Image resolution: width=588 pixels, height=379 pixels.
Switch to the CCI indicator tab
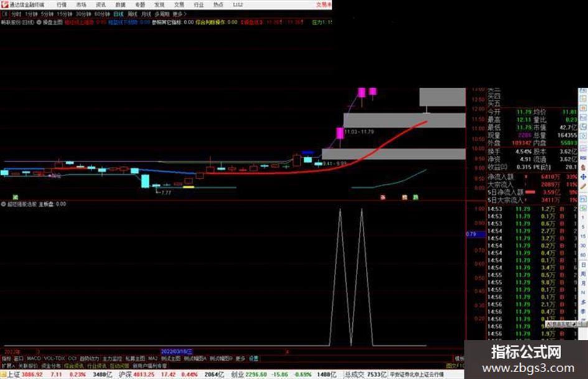(72, 358)
